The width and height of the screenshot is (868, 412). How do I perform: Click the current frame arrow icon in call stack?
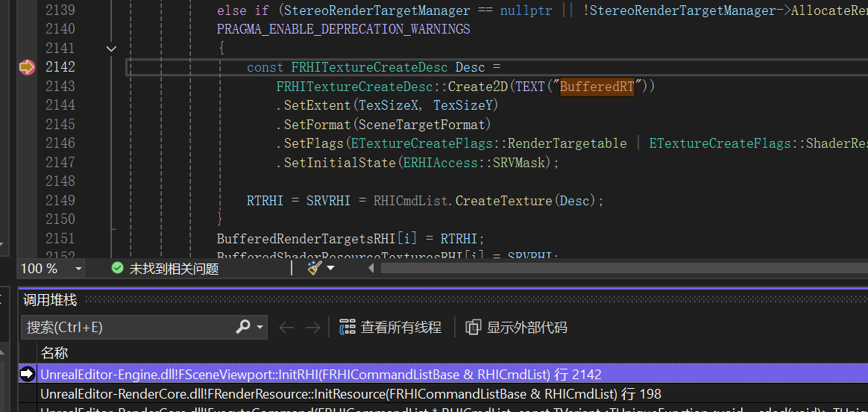27,375
